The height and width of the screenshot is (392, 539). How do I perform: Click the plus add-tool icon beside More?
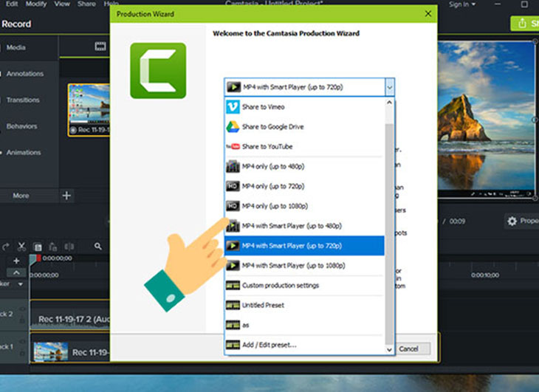point(66,196)
